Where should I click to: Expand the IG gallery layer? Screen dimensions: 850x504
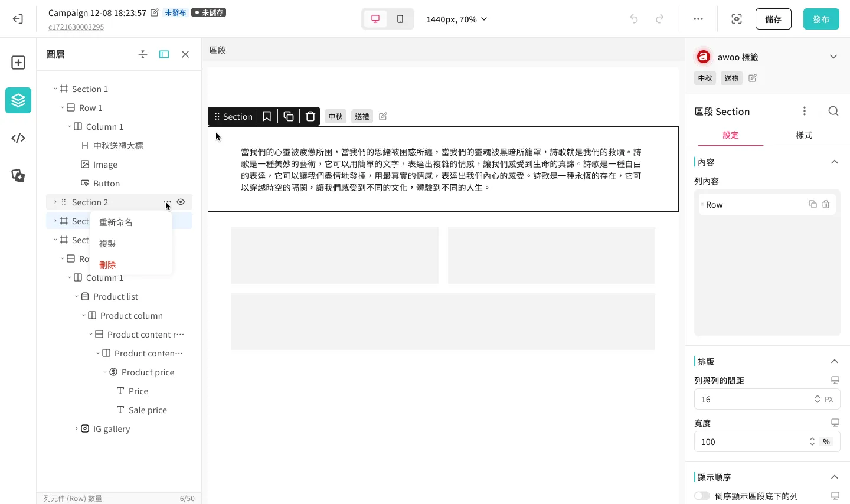77,429
